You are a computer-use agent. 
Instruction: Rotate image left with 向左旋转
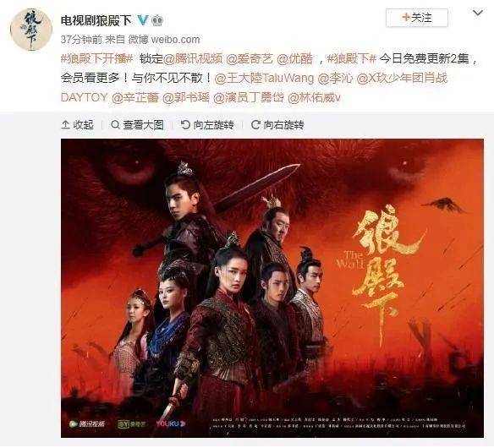point(207,125)
